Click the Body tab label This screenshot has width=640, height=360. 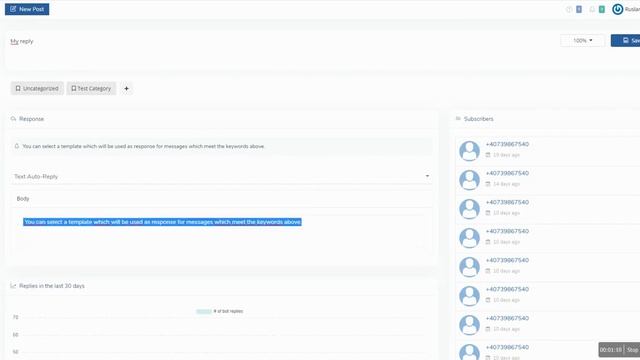23,198
